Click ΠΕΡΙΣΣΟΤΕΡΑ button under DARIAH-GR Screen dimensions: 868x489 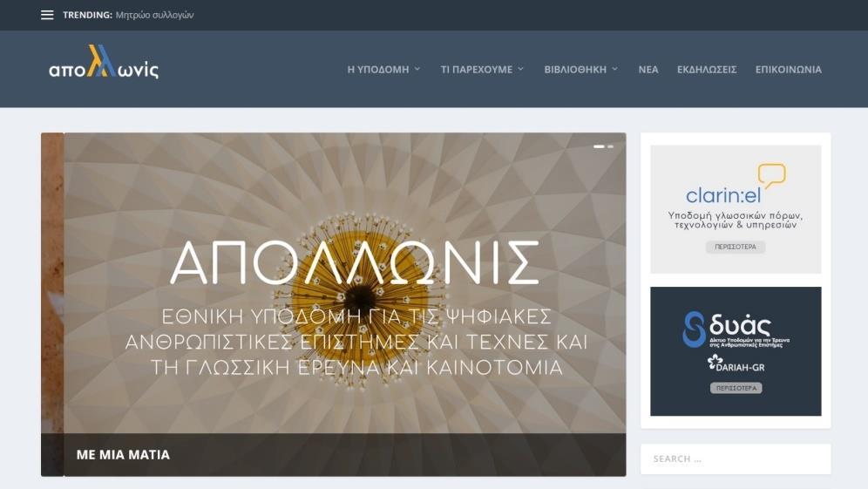736,388
